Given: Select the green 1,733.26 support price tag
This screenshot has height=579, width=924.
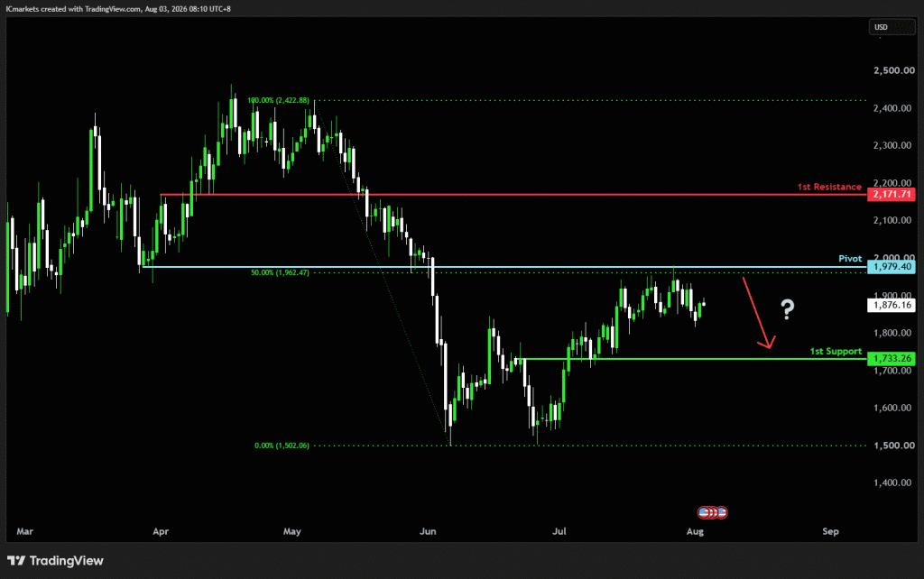Looking at the screenshot, I should (892, 359).
